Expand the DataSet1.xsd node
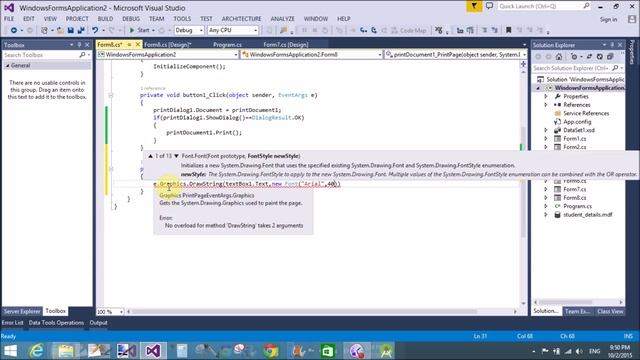The width and height of the screenshot is (640, 360). (x=546, y=130)
